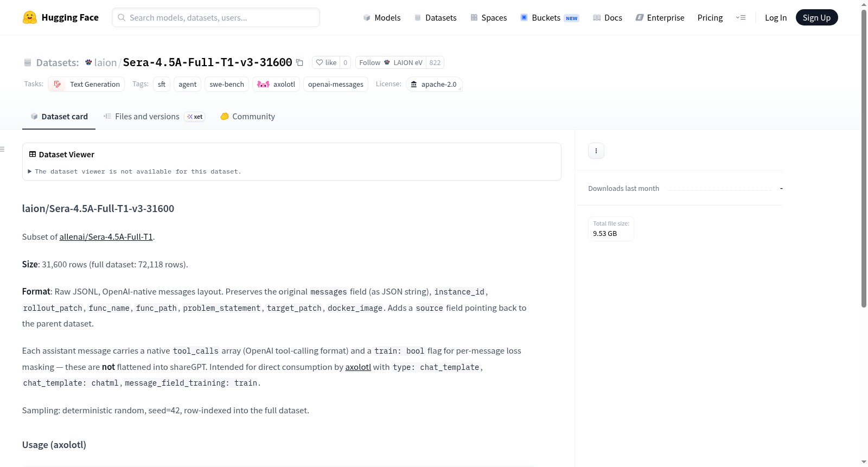The height and width of the screenshot is (467, 868).
Task: Click the Text Generation task icon
Action: (x=58, y=84)
